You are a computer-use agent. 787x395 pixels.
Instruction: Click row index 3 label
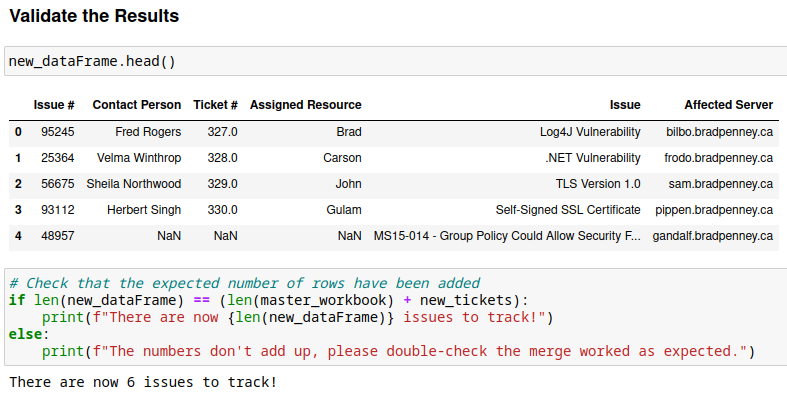coord(18,210)
